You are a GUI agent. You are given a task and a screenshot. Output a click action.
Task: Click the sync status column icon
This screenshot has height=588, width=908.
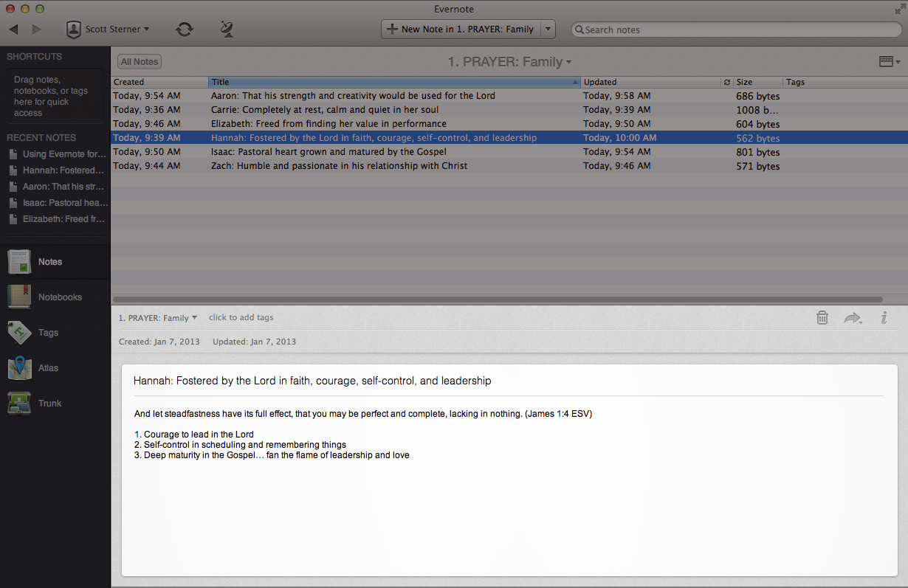[727, 82]
